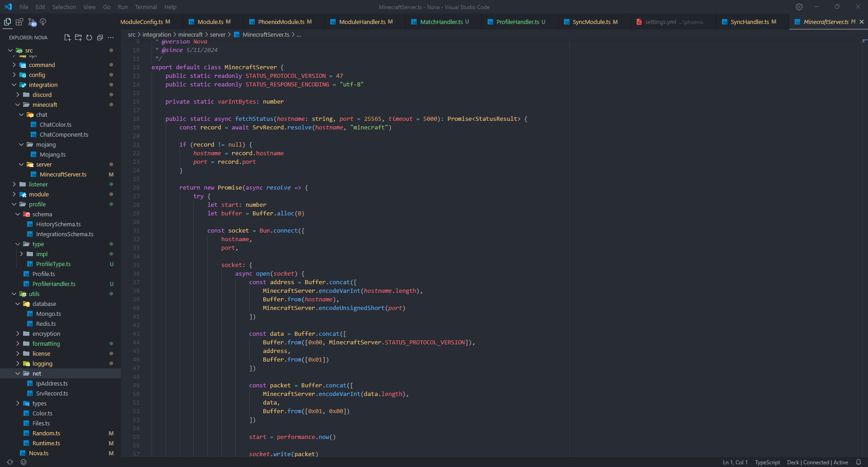This screenshot has width=868, height=467.
Task: Expand the types folder chevron
Action: coord(18,403)
